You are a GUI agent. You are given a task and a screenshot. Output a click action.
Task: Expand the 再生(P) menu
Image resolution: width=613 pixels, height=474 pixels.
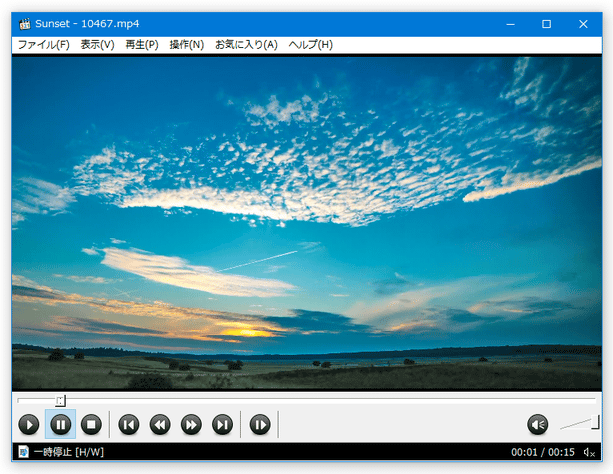coord(141,45)
